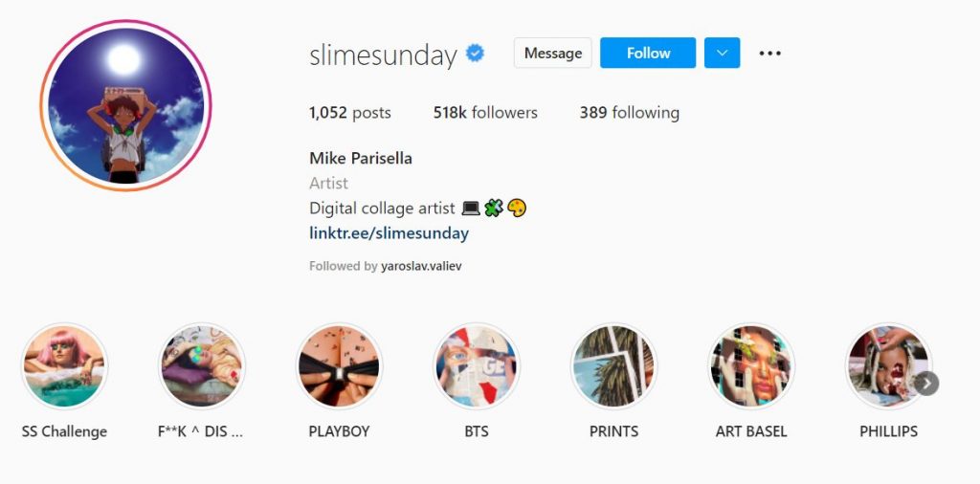980x484 pixels.
Task: Open the F**K ^ DIS highlight
Action: tap(201, 366)
